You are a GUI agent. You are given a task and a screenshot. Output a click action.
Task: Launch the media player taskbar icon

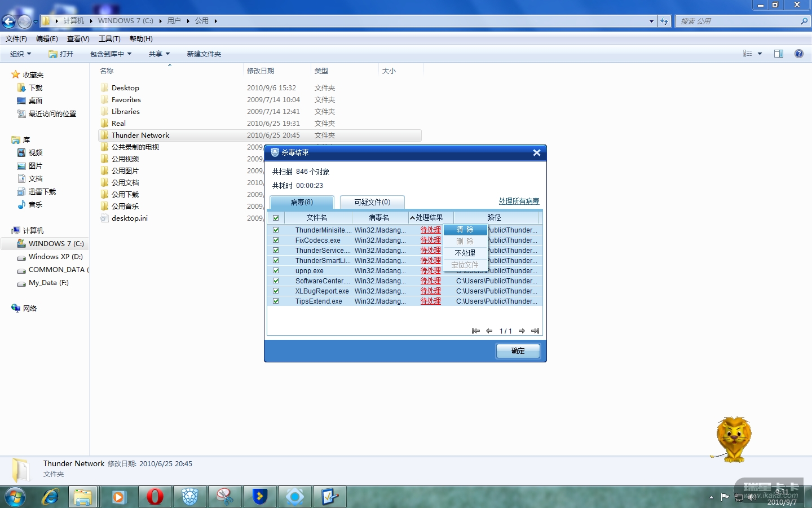118,497
